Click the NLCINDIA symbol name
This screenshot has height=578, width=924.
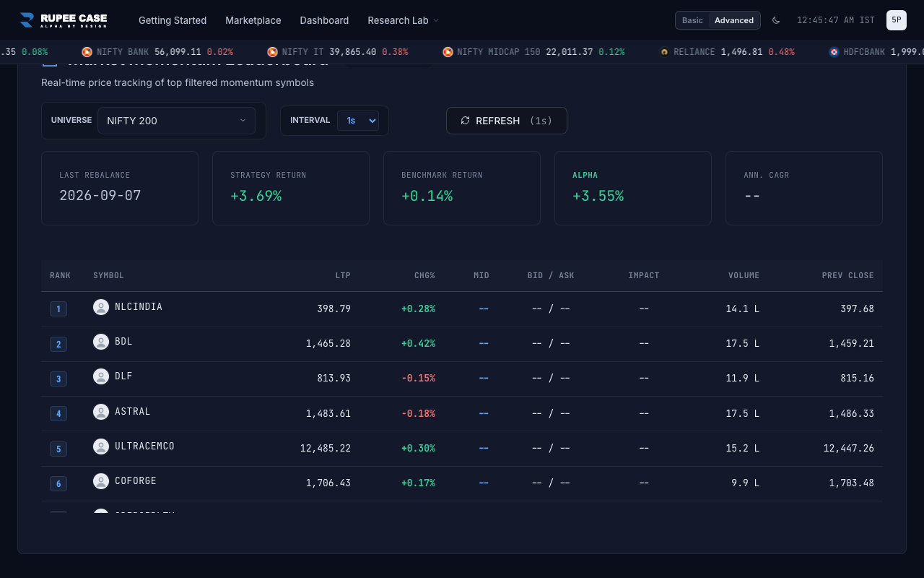[x=139, y=307]
